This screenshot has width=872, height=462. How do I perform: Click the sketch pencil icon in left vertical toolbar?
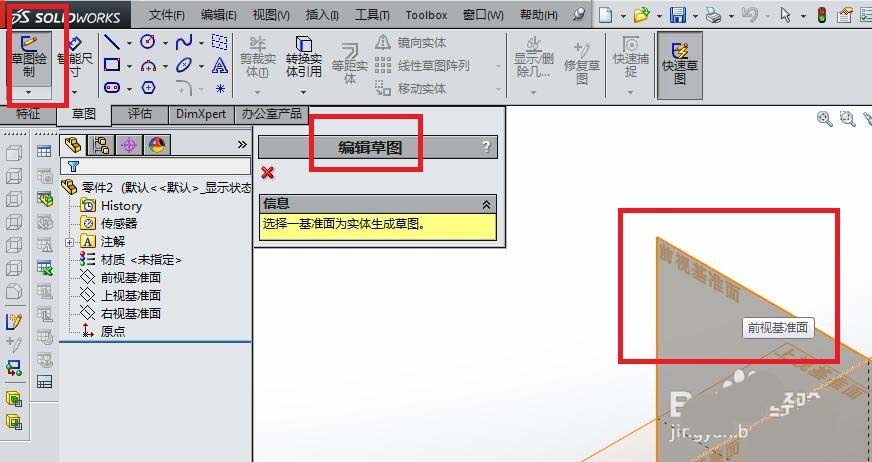pyautogui.click(x=14, y=321)
